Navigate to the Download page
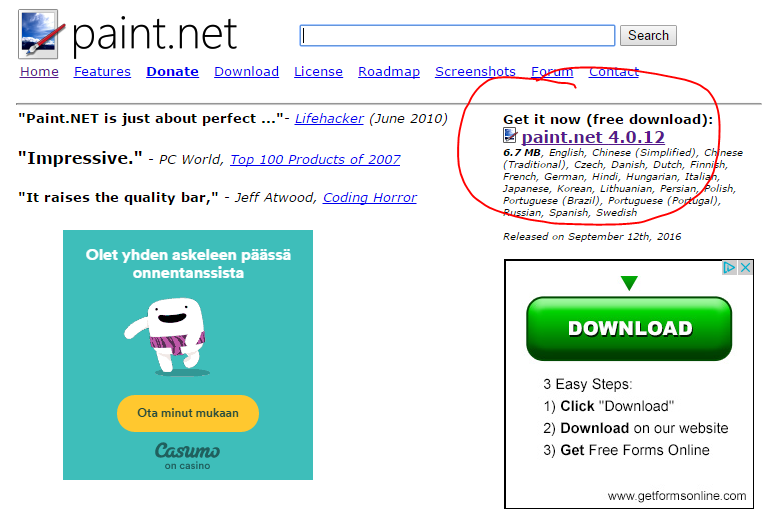Viewport: 772px width, 524px height. tap(247, 72)
